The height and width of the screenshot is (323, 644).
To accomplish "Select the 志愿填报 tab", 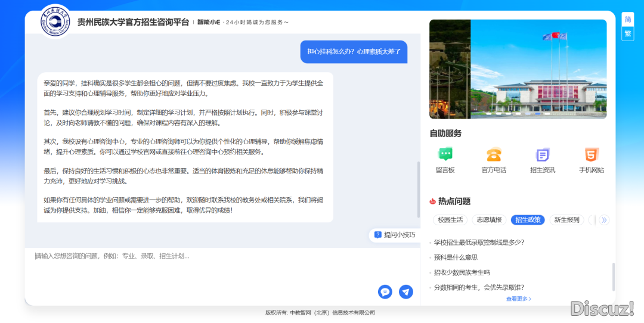I will click(489, 220).
